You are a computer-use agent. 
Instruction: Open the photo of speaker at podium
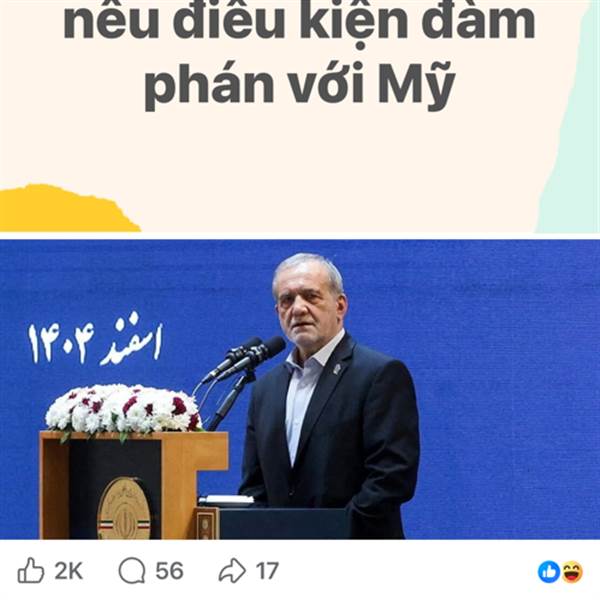click(x=300, y=389)
